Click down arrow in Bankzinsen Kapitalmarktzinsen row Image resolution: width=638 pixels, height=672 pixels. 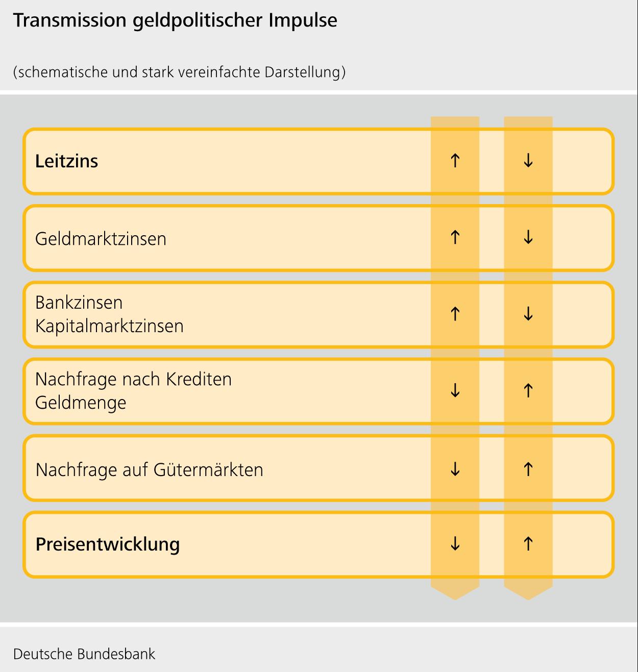point(528,314)
